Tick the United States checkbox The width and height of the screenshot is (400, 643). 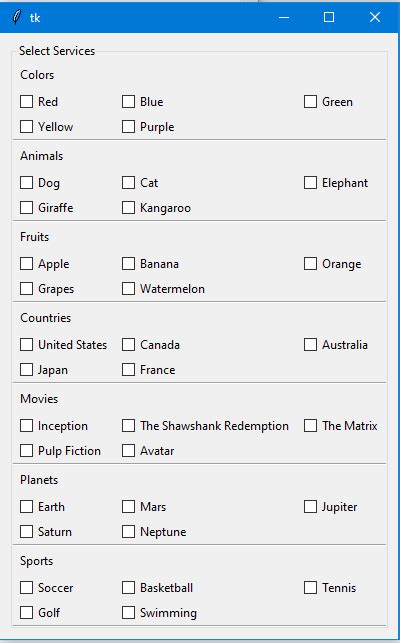(x=27, y=345)
